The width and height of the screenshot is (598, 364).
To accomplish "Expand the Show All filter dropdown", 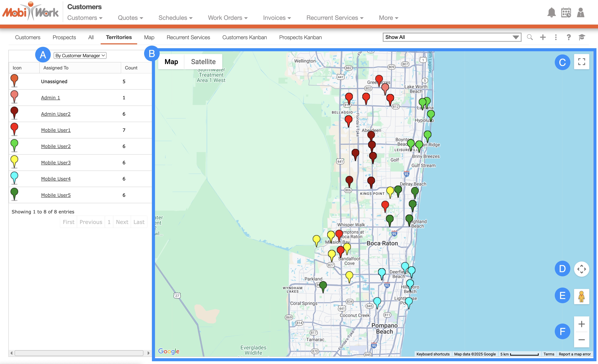I will point(452,37).
